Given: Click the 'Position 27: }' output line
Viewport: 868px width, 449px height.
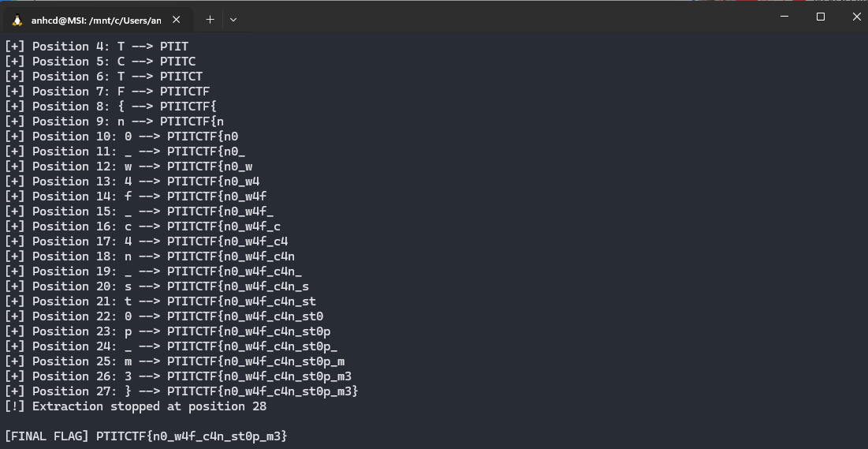Looking at the screenshot, I should tap(181, 391).
